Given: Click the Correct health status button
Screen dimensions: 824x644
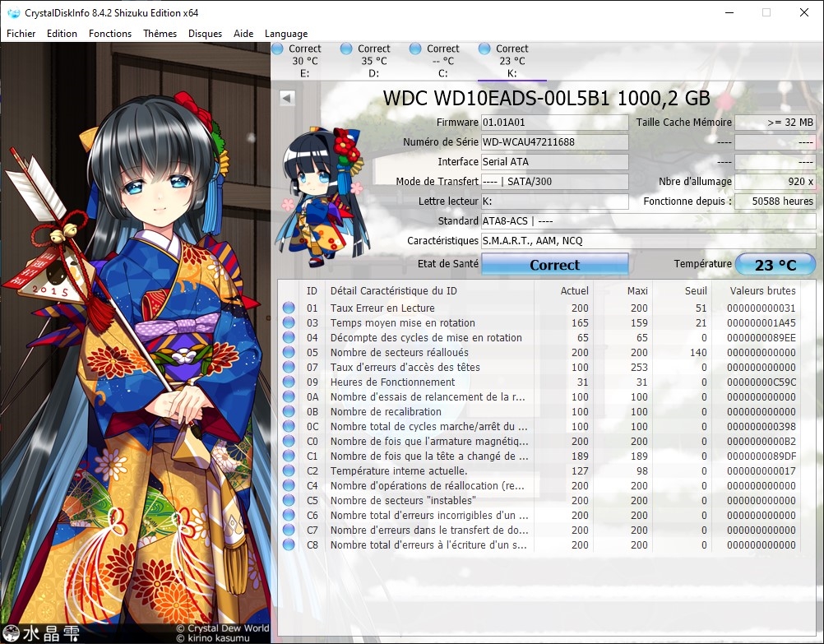Looking at the screenshot, I should [555, 265].
